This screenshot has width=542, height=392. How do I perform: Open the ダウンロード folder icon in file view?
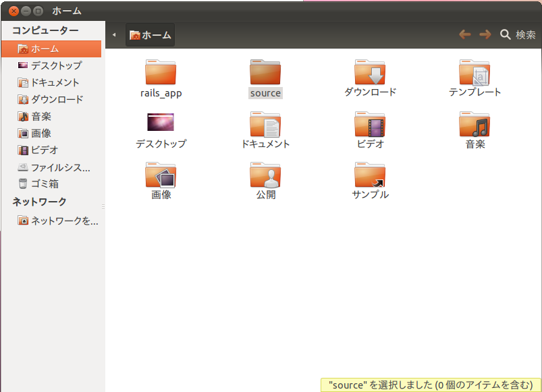370,72
